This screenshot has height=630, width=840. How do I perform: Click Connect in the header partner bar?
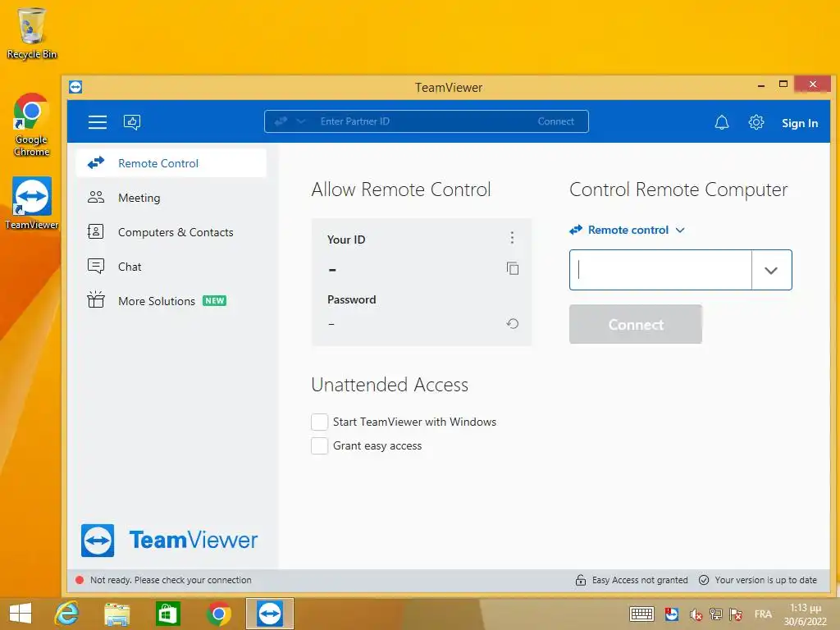[555, 121]
